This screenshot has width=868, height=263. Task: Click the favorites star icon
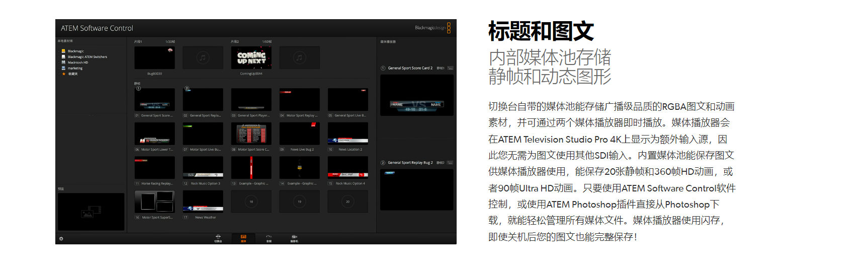[x=63, y=74]
